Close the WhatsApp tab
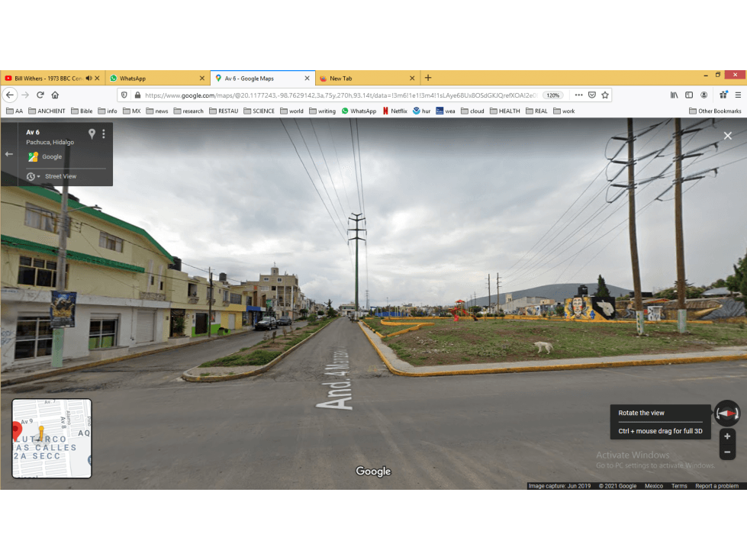The height and width of the screenshot is (560, 747). click(x=202, y=78)
